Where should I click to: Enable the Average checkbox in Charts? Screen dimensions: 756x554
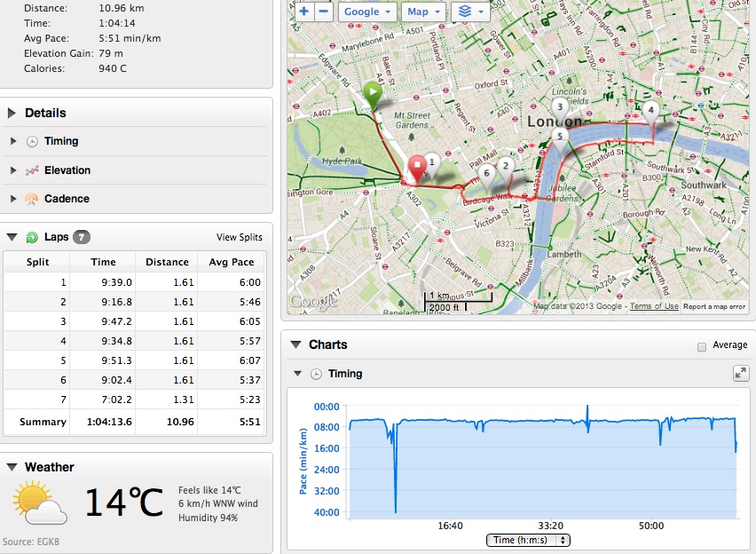[703, 345]
